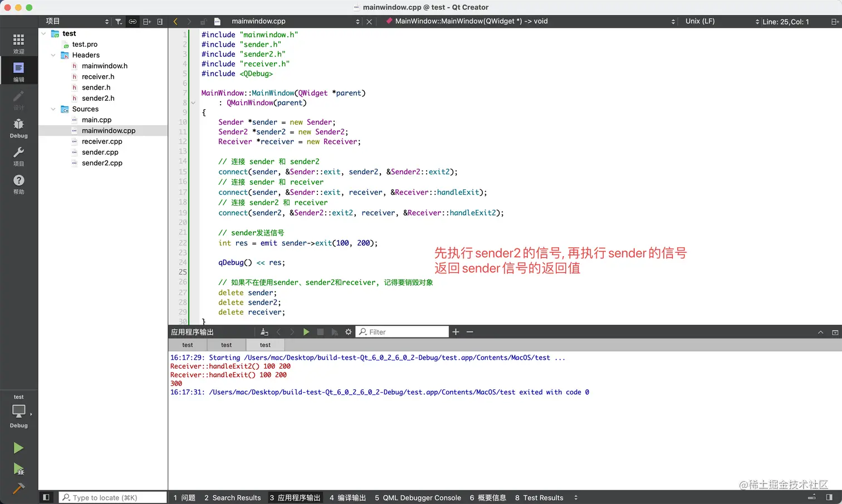Toggle right sidebar visibility button
The image size is (842, 504).
829,497
